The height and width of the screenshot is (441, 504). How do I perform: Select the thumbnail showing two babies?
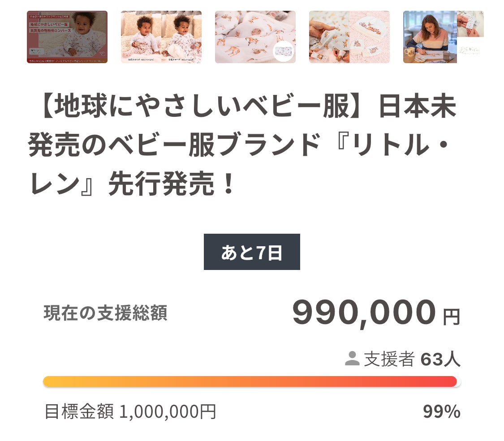coord(161,37)
